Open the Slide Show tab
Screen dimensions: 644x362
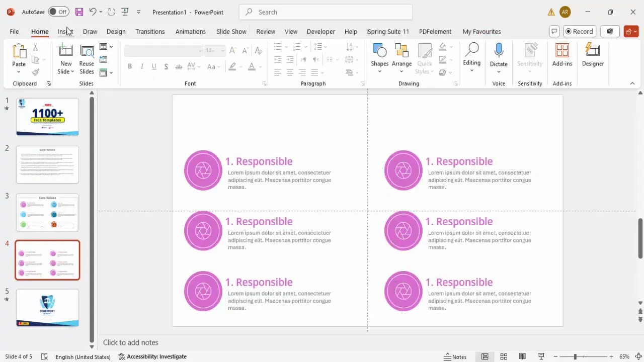pos(231,31)
